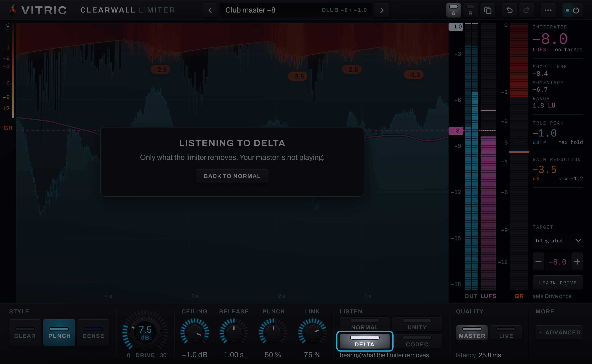Image resolution: width=592 pixels, height=364 pixels.
Task: Open the Target Integrated dropdown
Action: coord(558,241)
